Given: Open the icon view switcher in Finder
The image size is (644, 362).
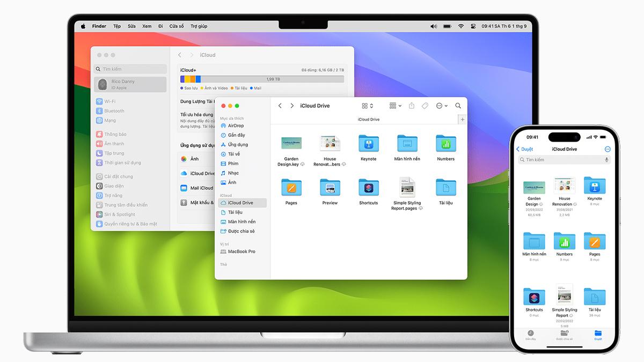Looking at the screenshot, I should [x=368, y=106].
